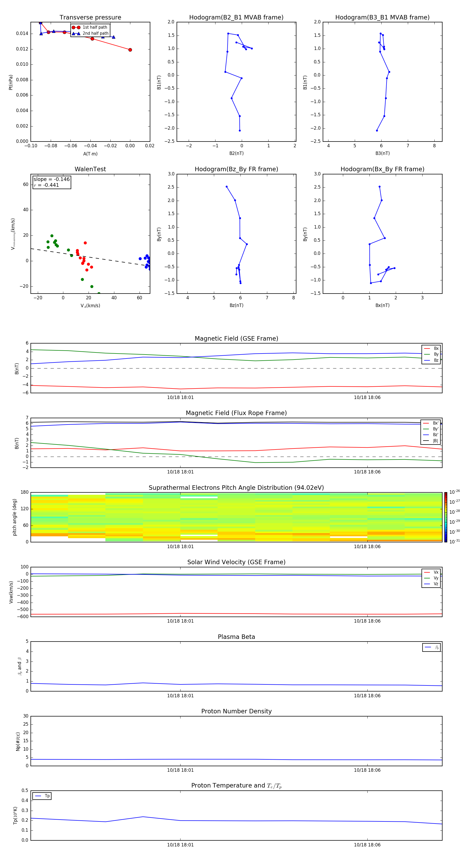The image size is (473, 868).
Task: Click the 'Hodogram(Bz_By FR frame)' title
Action: pyautogui.click(x=236, y=169)
